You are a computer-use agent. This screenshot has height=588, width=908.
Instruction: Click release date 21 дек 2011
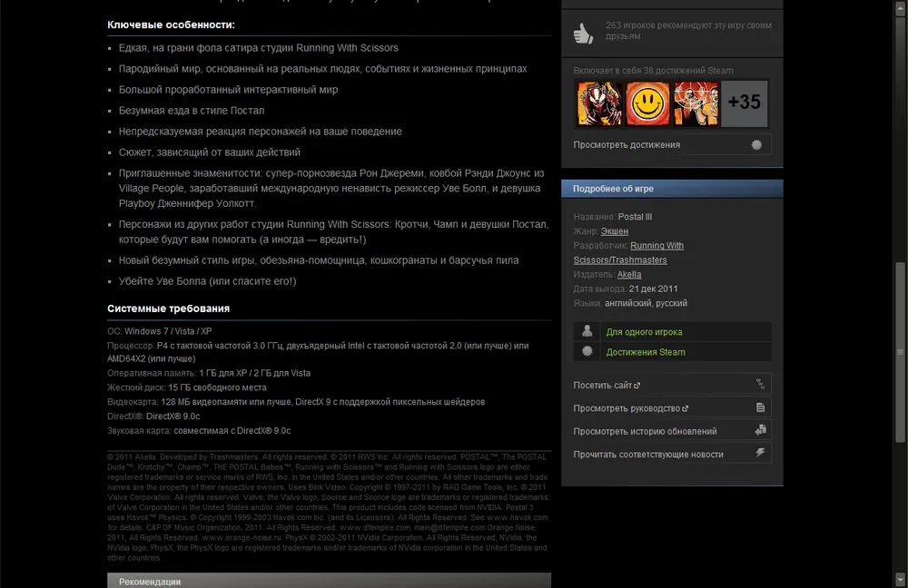click(653, 289)
